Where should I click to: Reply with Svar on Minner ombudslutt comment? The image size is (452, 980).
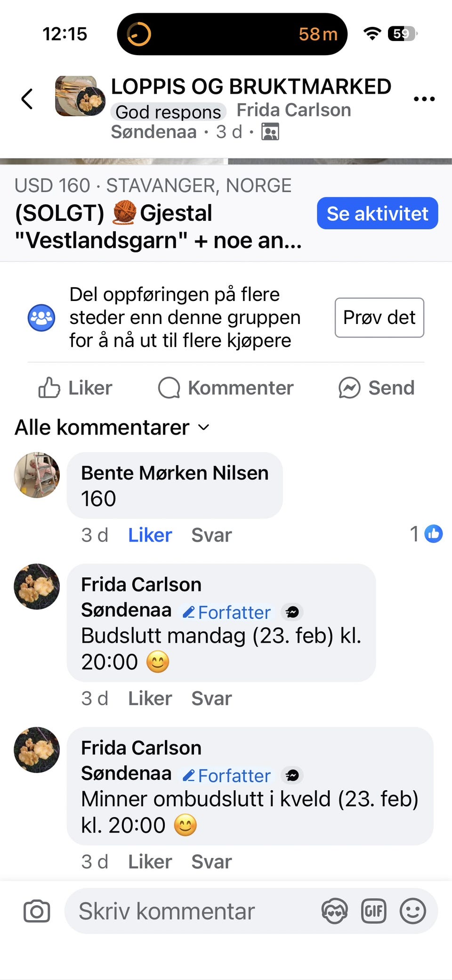click(x=211, y=862)
